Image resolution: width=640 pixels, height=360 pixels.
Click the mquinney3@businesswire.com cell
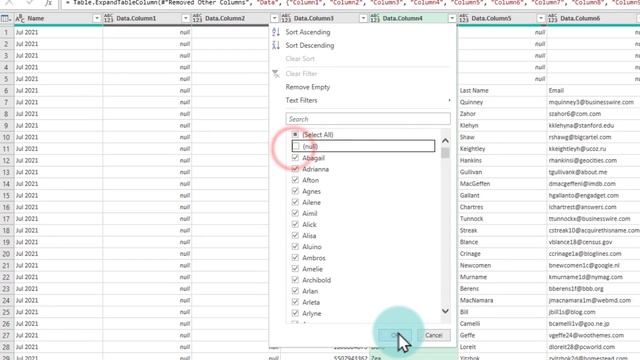(x=591, y=102)
